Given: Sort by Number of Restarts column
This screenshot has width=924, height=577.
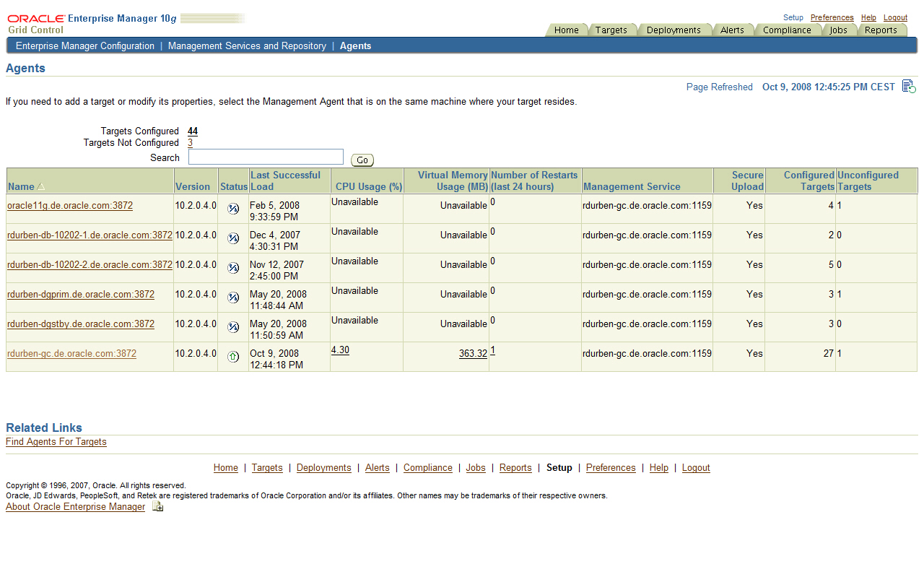Looking at the screenshot, I should [534, 181].
